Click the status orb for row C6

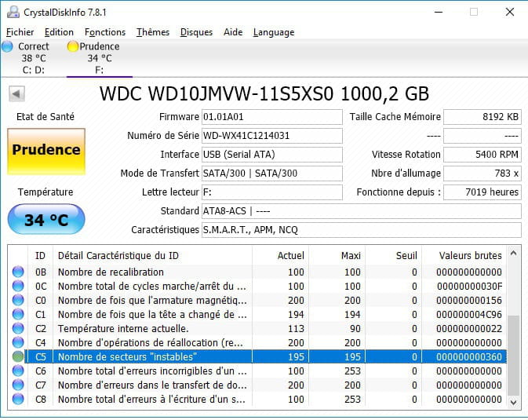coord(18,371)
